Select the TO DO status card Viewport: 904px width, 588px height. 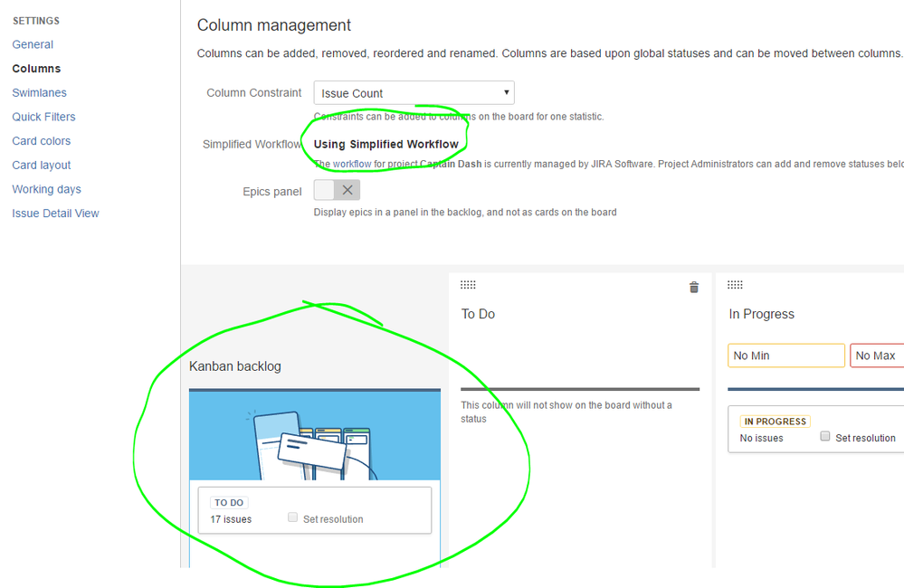click(315, 510)
